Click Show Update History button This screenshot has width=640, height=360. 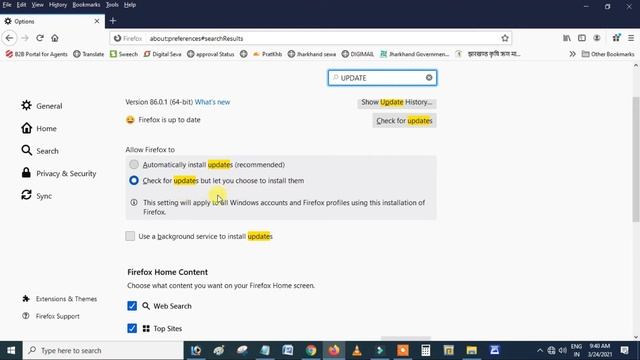click(396, 102)
